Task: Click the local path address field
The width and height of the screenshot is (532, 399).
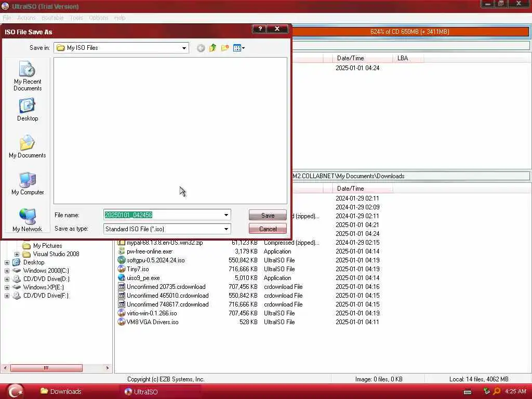Action: point(410,176)
